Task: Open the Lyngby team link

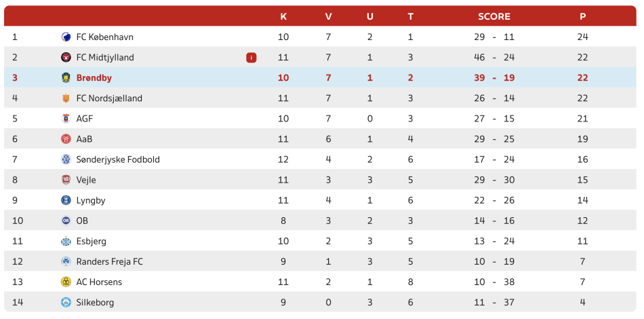Action: [91, 201]
